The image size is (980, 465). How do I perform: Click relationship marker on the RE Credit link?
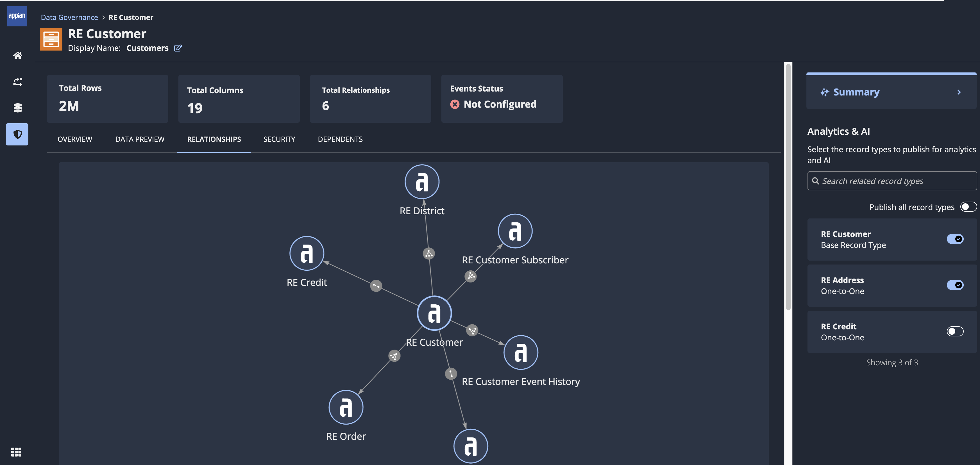pos(376,286)
